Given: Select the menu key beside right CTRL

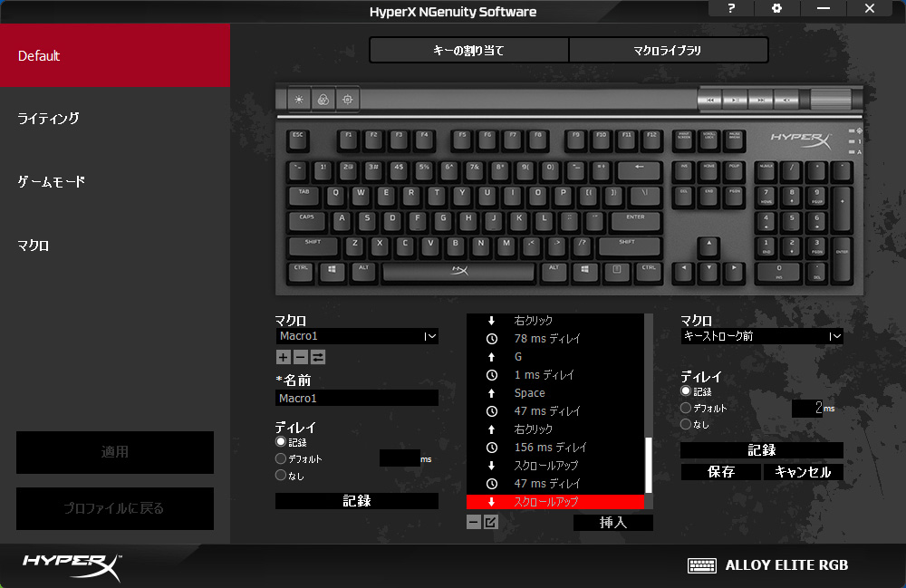Looking at the screenshot, I should [x=616, y=272].
